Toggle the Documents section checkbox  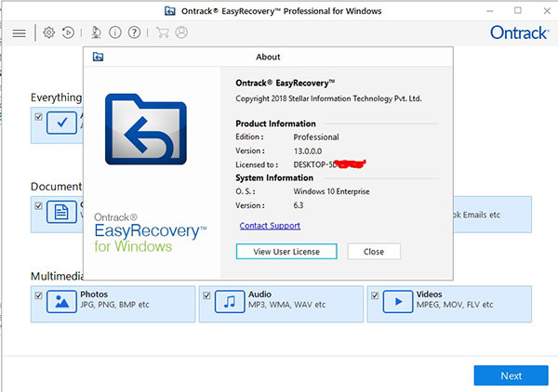point(38,206)
